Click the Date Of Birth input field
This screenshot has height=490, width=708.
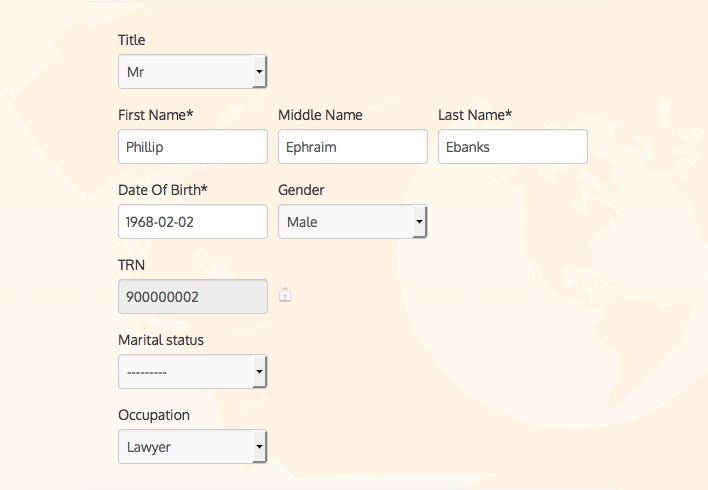192,222
